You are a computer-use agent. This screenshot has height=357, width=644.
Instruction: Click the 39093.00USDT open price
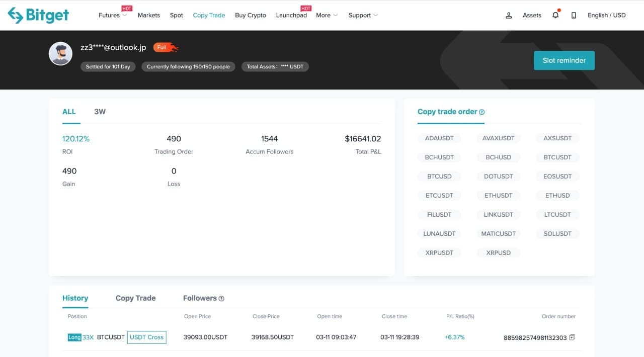click(x=205, y=337)
